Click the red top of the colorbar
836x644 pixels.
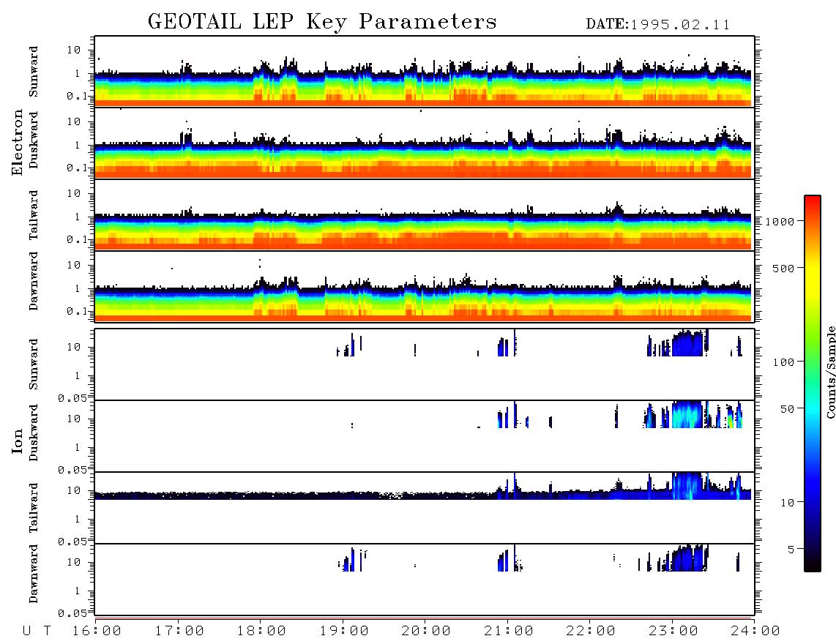(813, 203)
